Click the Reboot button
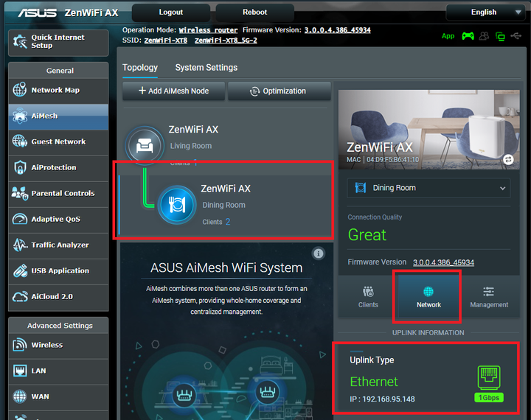Viewport: 531px width, 420px height. pyautogui.click(x=254, y=13)
